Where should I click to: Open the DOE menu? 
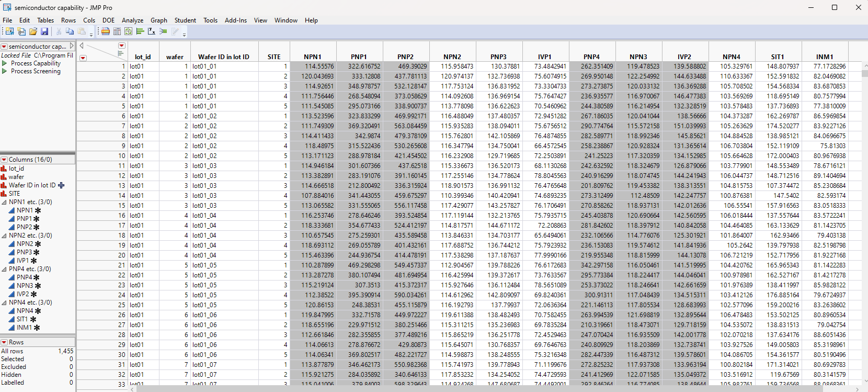[x=108, y=20]
